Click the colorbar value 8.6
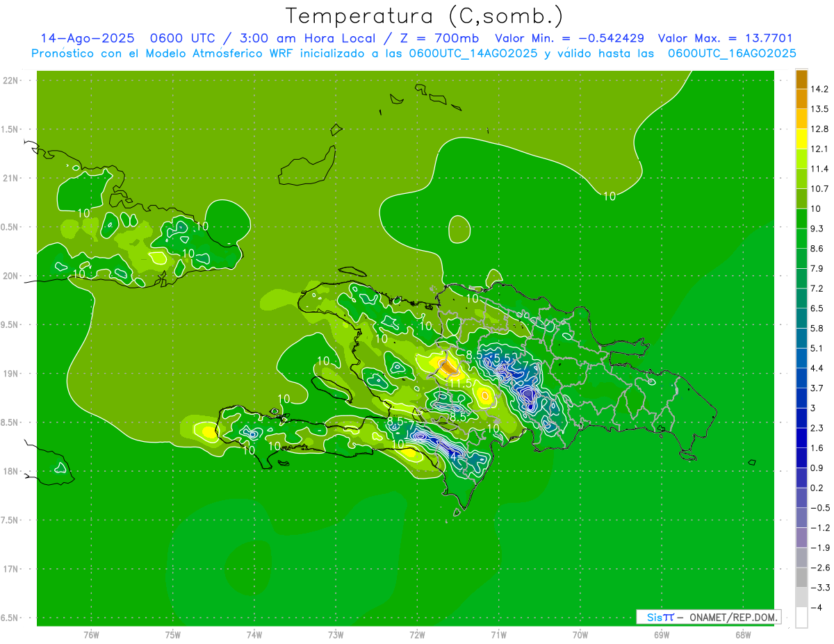 point(817,248)
